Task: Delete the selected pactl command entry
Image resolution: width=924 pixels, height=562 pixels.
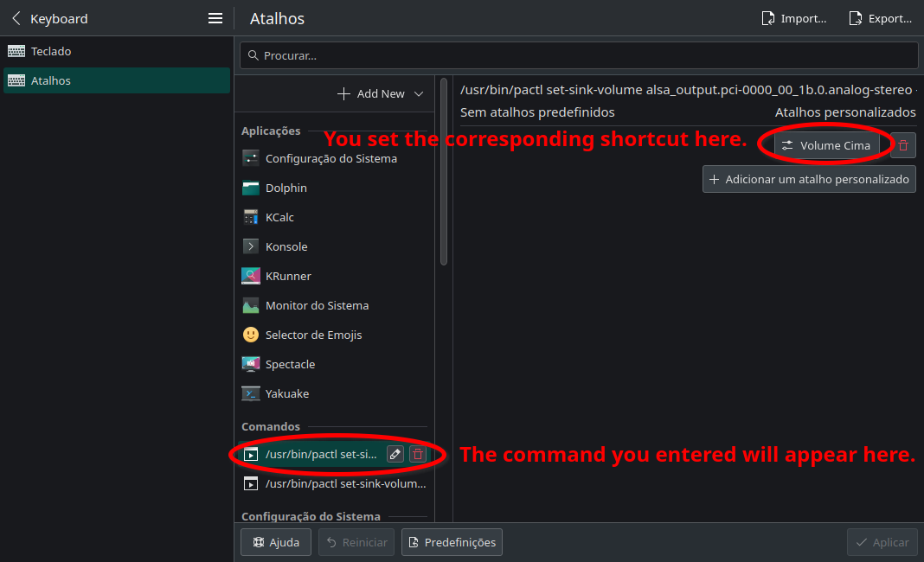Action: coord(418,454)
